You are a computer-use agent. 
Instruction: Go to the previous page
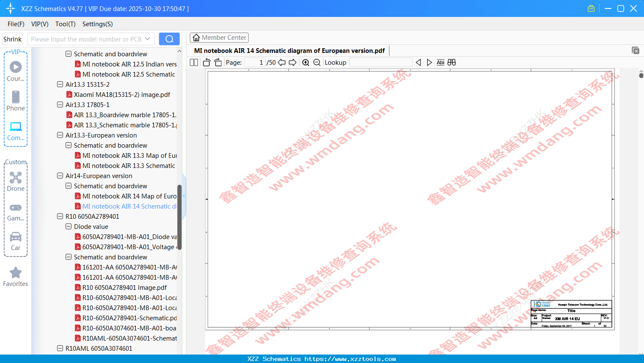[282, 62]
